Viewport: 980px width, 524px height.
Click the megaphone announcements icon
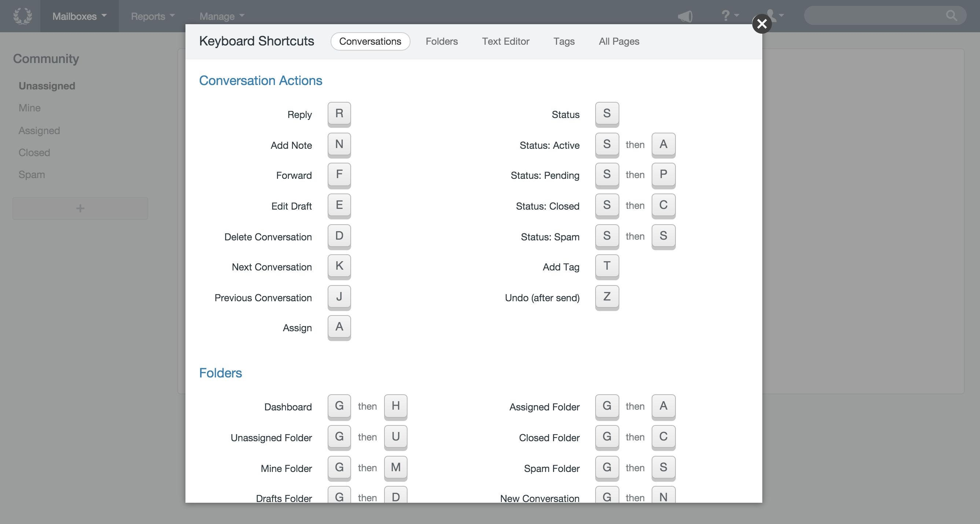685,16
